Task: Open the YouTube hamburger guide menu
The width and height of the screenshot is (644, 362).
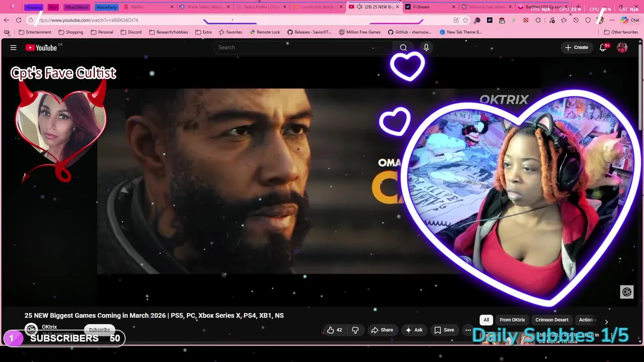Action: tap(14, 48)
